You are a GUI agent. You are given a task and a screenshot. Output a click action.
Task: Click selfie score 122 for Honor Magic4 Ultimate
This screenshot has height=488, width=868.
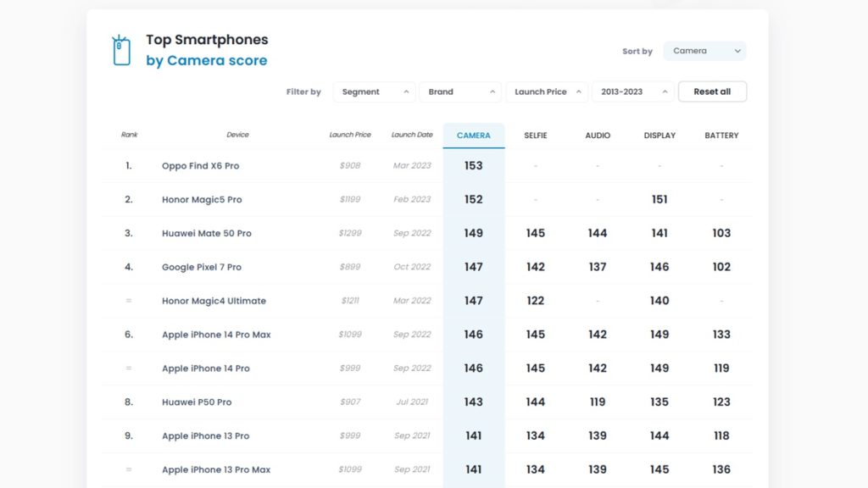(536, 301)
